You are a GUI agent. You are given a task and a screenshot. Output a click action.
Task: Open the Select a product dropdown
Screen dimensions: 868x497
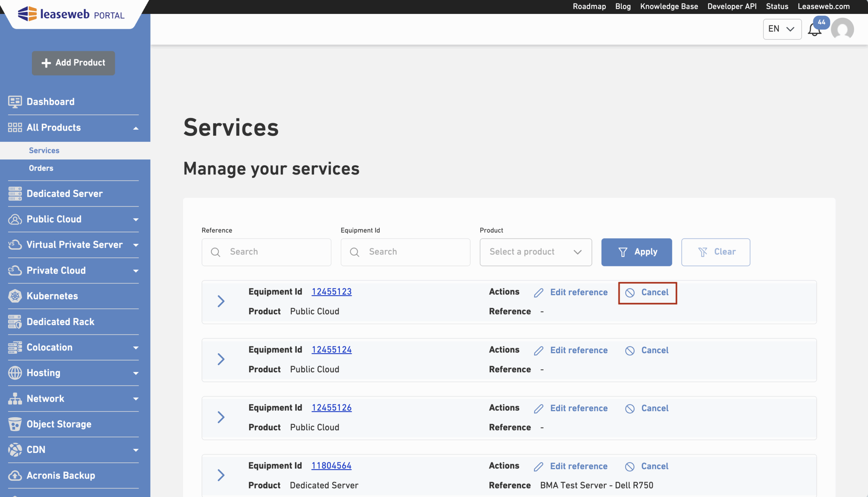[535, 252]
